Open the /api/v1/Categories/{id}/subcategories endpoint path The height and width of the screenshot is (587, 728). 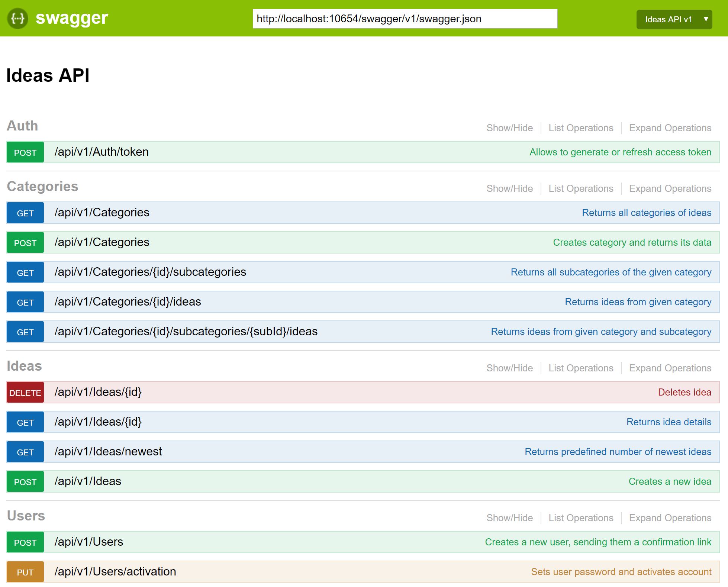click(x=150, y=272)
